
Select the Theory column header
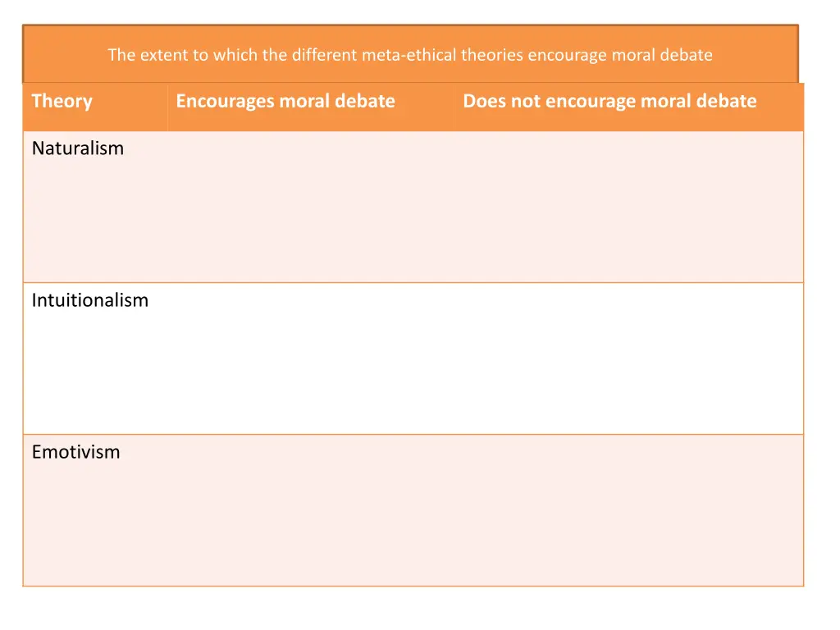point(95,107)
